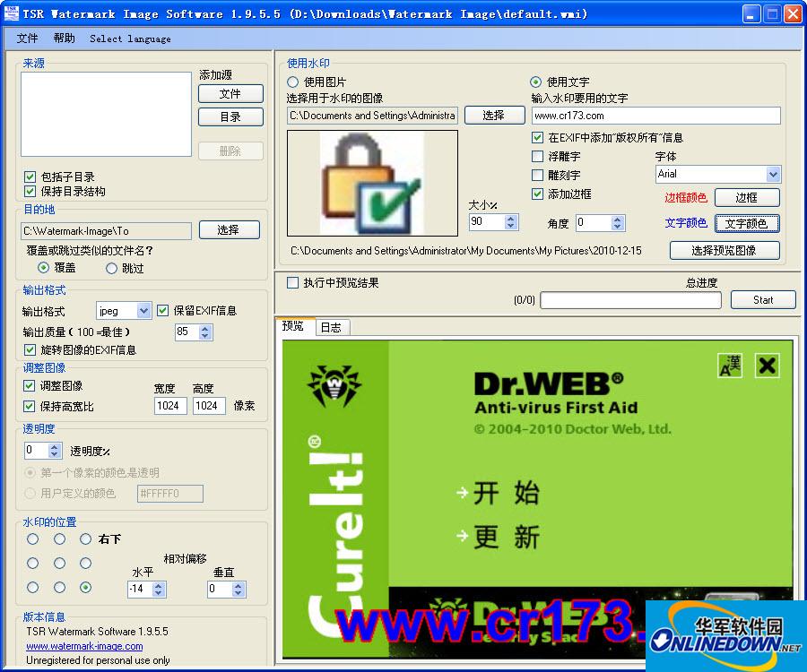The width and height of the screenshot is (807, 672).
Task: Enable the 浮雕字 checkbox
Action: pos(537,156)
